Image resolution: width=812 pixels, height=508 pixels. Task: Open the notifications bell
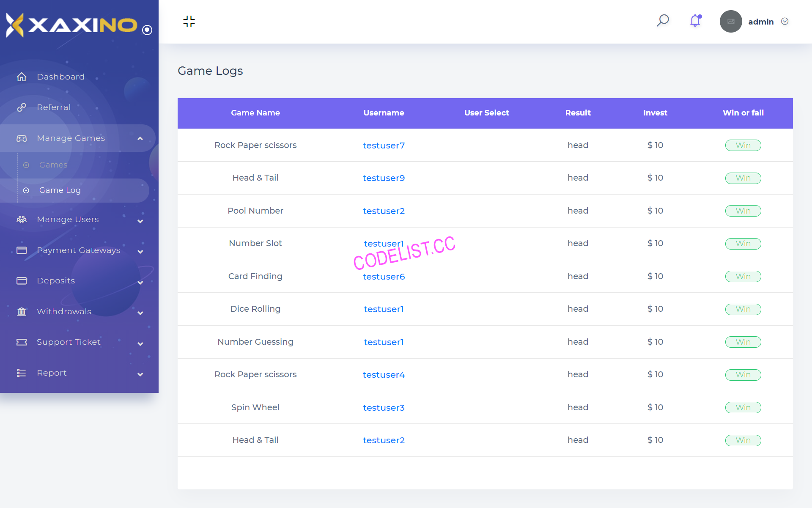tap(696, 21)
